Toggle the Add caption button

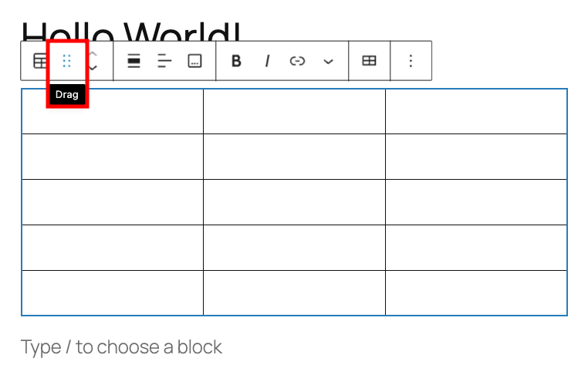pos(195,62)
